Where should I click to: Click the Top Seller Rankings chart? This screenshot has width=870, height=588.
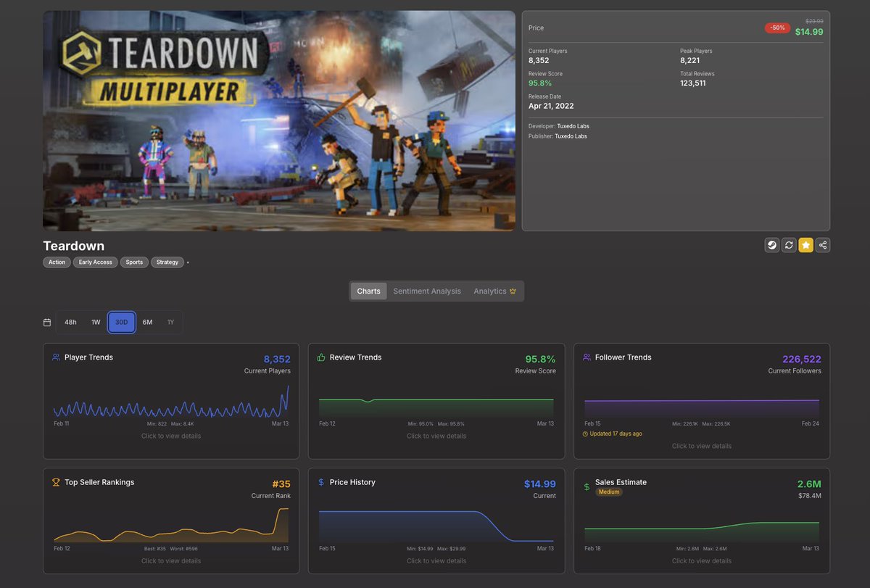[171, 526]
